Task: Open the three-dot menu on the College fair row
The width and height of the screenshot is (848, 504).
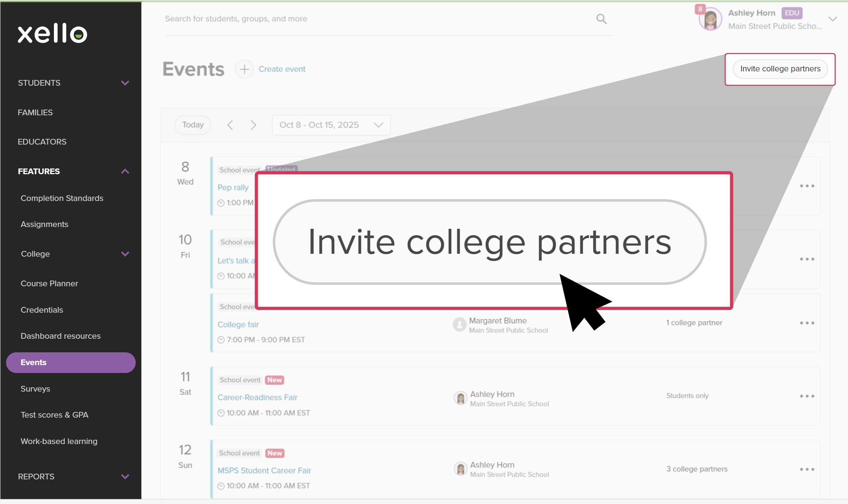Action: click(807, 323)
